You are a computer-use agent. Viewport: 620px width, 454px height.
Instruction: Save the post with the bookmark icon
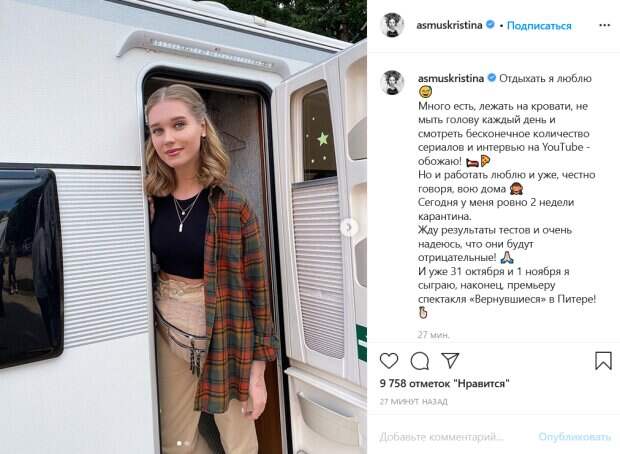click(x=603, y=361)
